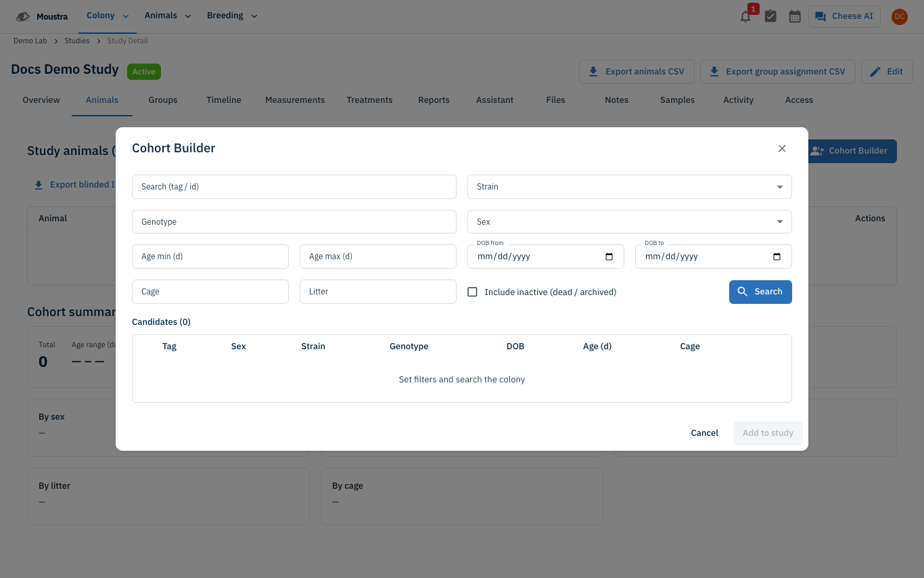Screen dimensions: 924x578
Task: Expand the Breeding menu
Action: point(232,16)
